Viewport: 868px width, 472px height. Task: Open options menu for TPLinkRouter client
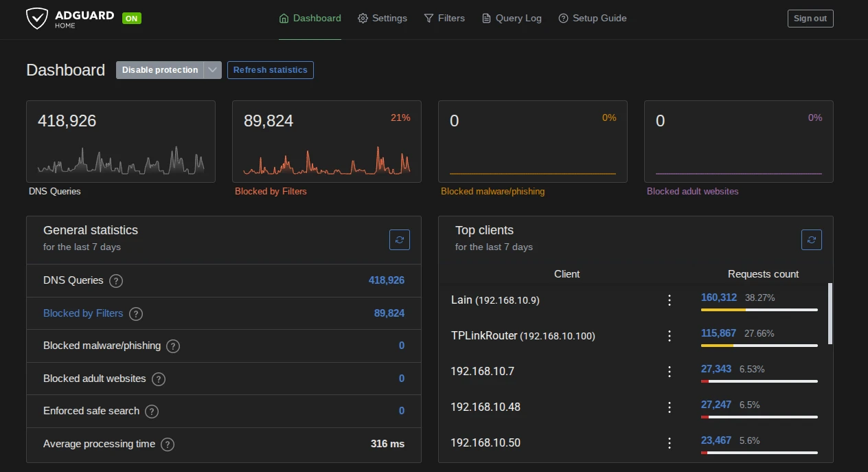click(670, 336)
